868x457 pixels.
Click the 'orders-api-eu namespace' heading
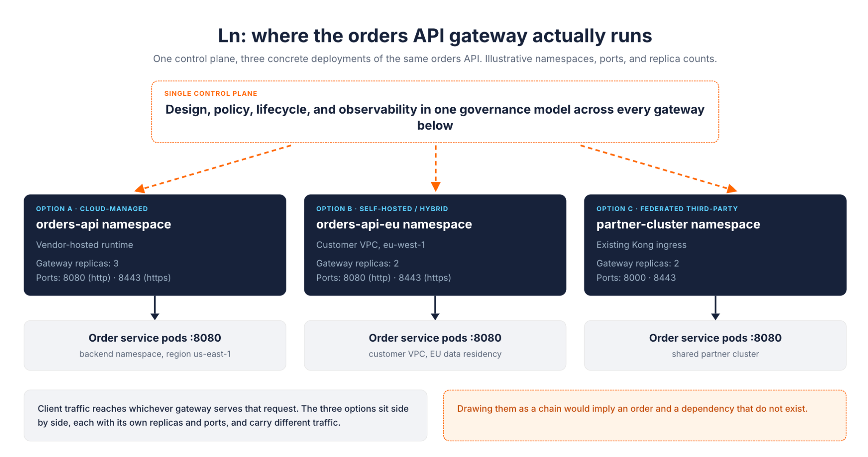(394, 224)
